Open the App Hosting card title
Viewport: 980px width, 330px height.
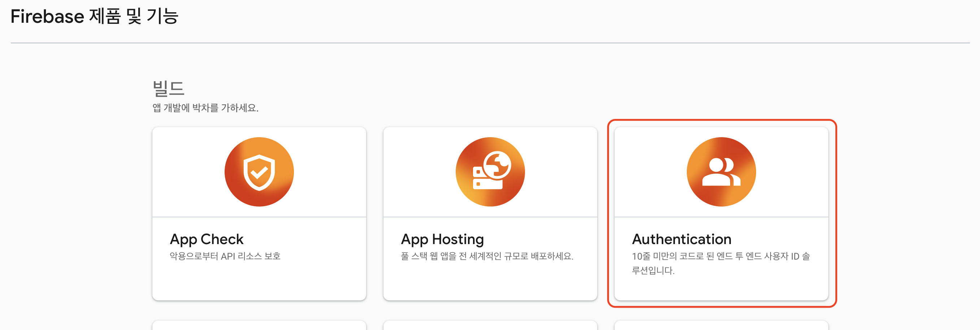tap(442, 239)
